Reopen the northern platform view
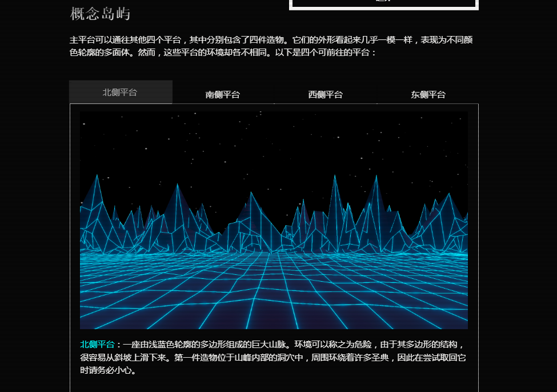 [x=120, y=92]
